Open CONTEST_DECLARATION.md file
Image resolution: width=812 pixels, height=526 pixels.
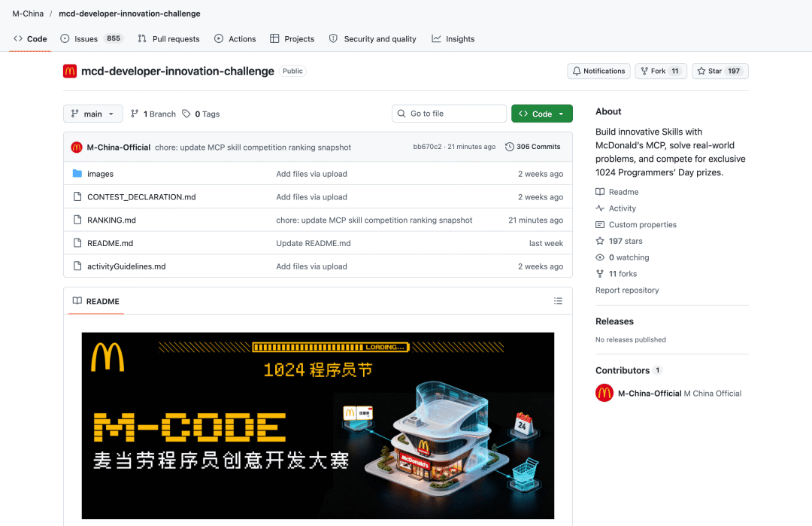[x=141, y=197]
